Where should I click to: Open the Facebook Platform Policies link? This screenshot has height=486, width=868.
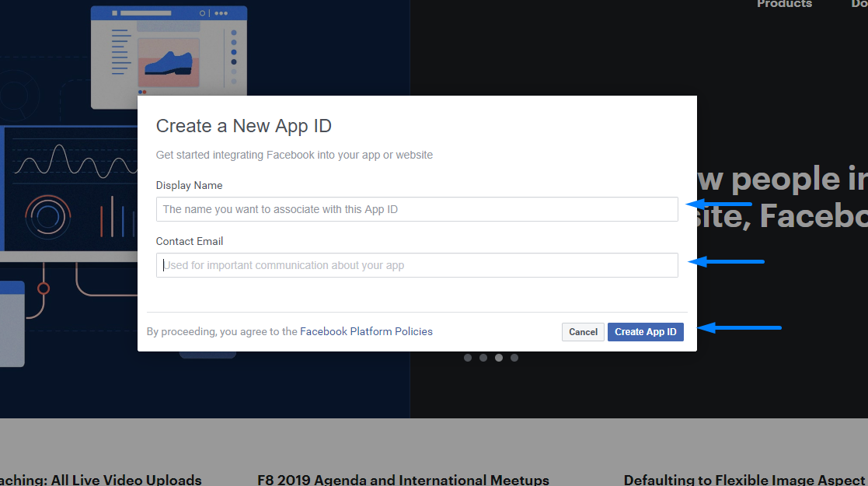[x=366, y=331]
